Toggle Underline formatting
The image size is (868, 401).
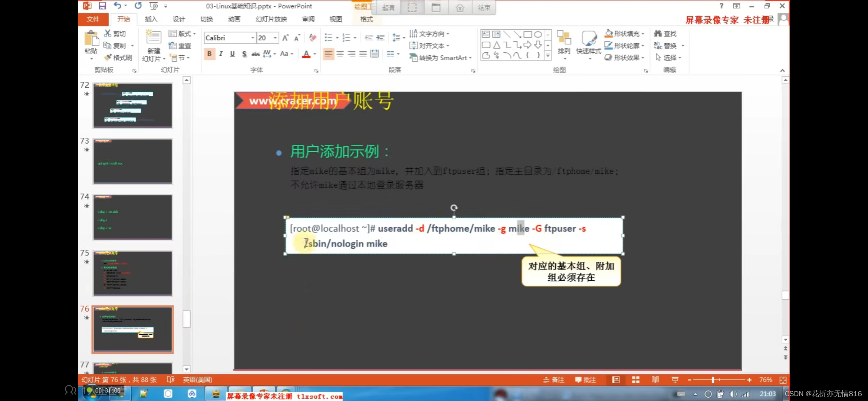[x=233, y=54]
